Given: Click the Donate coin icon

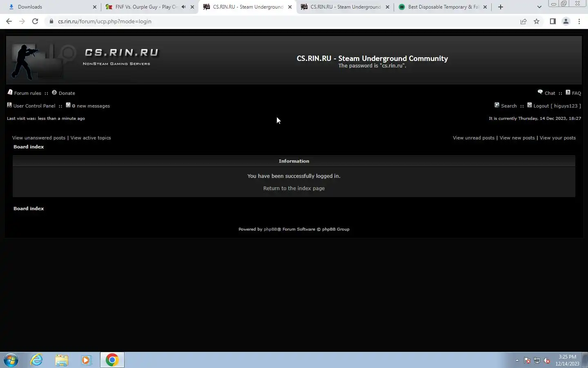Looking at the screenshot, I should tap(54, 92).
